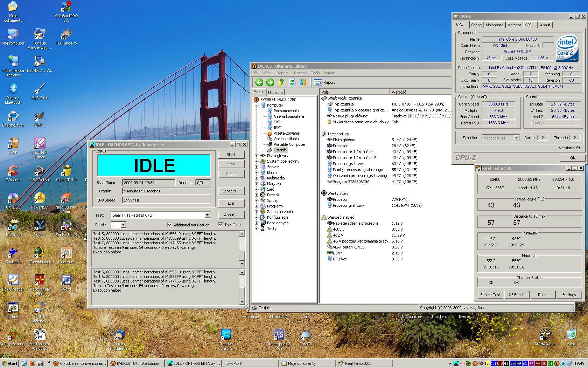The image size is (588, 368).
Task: Toggle the Tray Icon checkbox in ORTHOS
Action: (220, 224)
